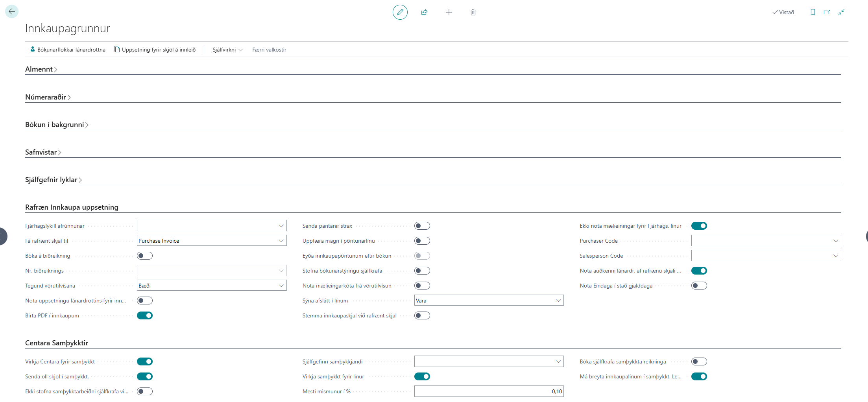
Task: Toggle Ekki nota mælieiningar fyrir Fjárhags. línur
Action: pos(699,226)
